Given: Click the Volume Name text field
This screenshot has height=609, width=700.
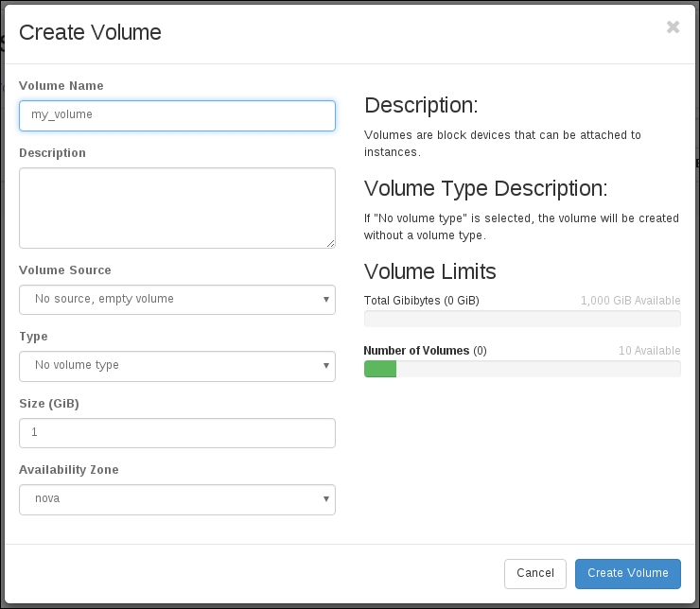Looking at the screenshot, I should 177,115.
